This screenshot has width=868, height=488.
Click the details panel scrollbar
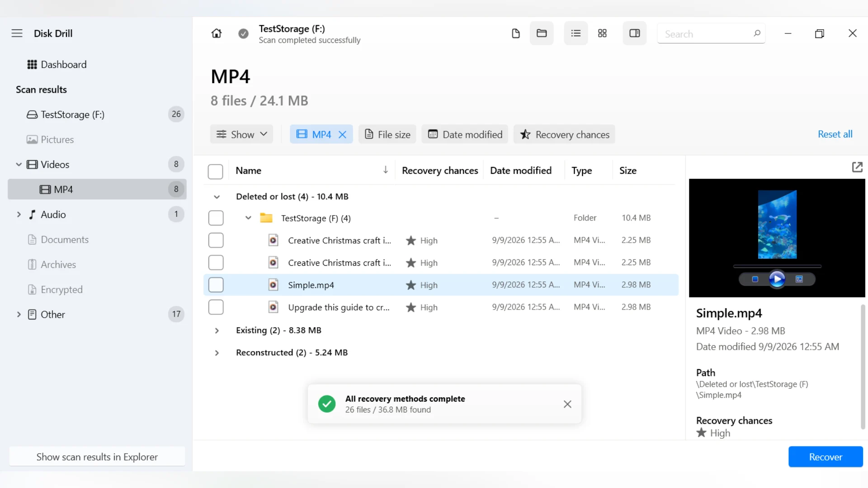(862, 366)
